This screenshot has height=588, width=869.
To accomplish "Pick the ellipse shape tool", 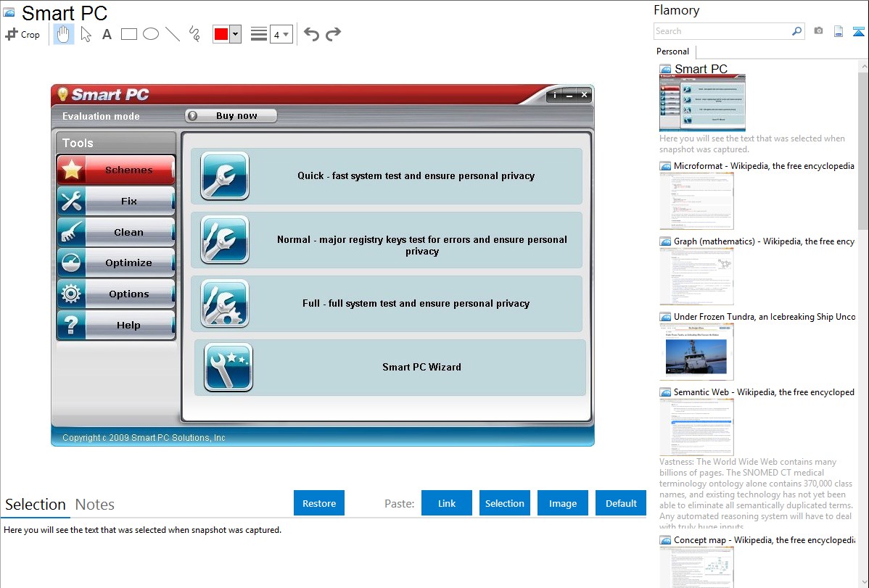I will click(x=151, y=34).
